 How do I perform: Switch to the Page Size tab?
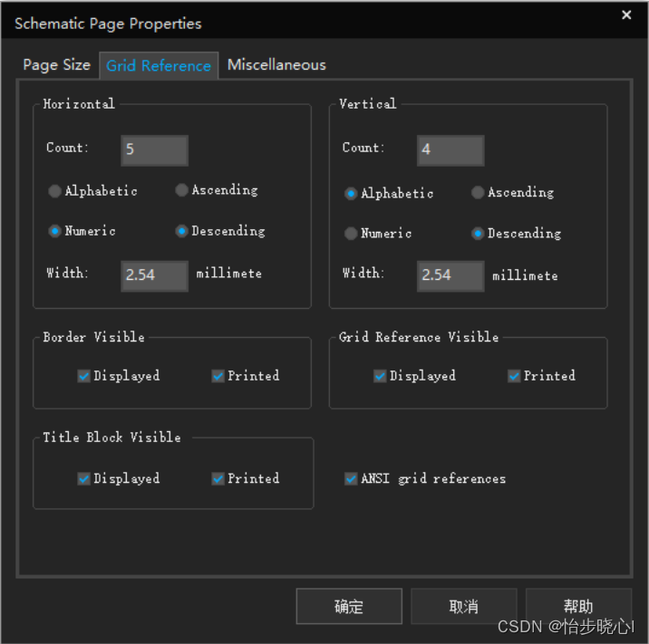coord(56,65)
